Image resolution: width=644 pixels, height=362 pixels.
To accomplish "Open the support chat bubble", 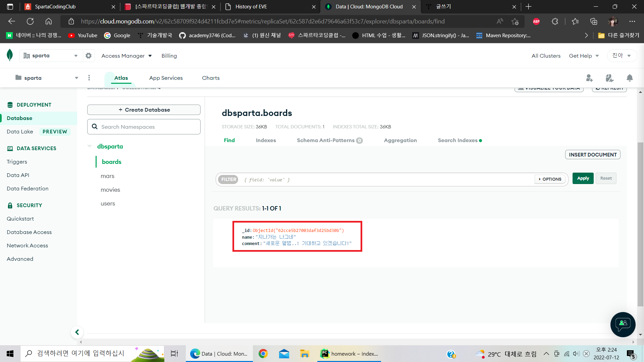I will coord(623,324).
